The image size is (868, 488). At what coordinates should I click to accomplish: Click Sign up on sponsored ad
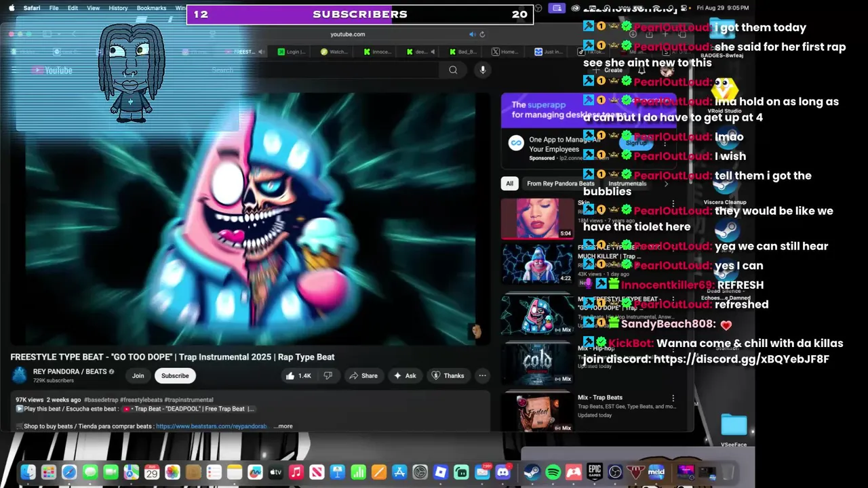pos(636,143)
